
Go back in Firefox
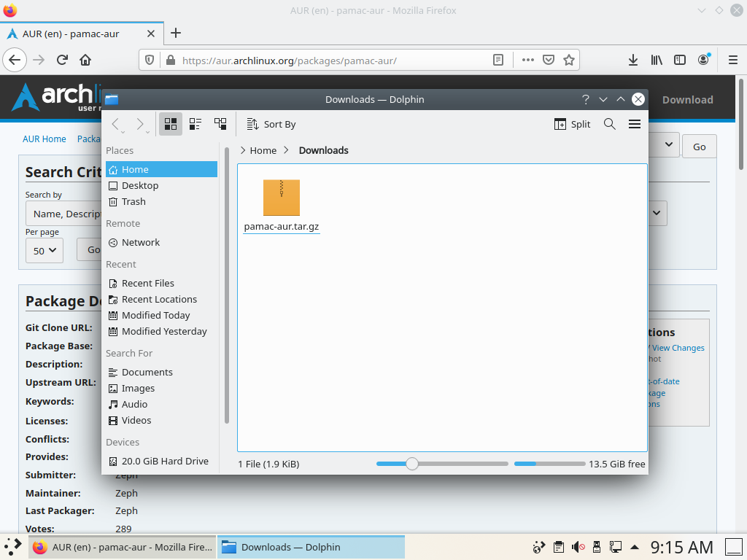pyautogui.click(x=15, y=60)
